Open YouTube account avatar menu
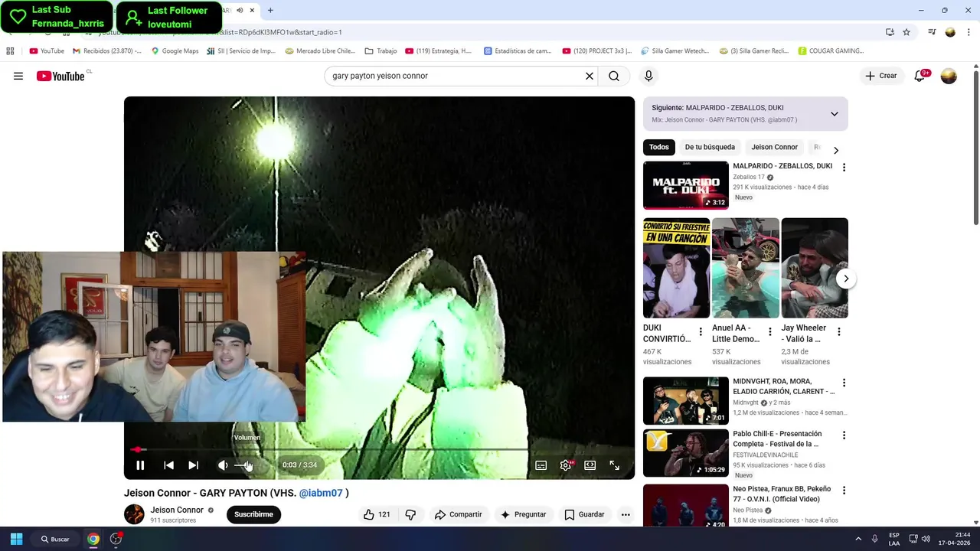The height and width of the screenshot is (551, 980). pos(949,76)
